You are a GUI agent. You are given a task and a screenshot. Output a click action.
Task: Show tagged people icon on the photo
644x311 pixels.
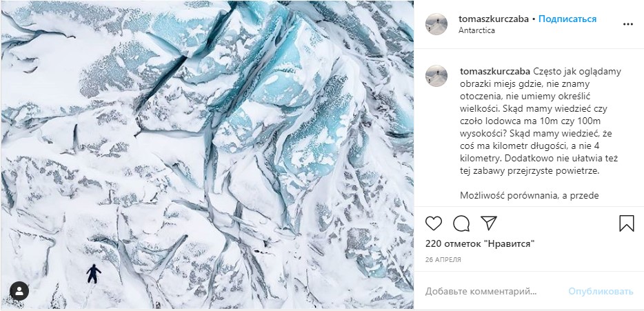[19, 290]
